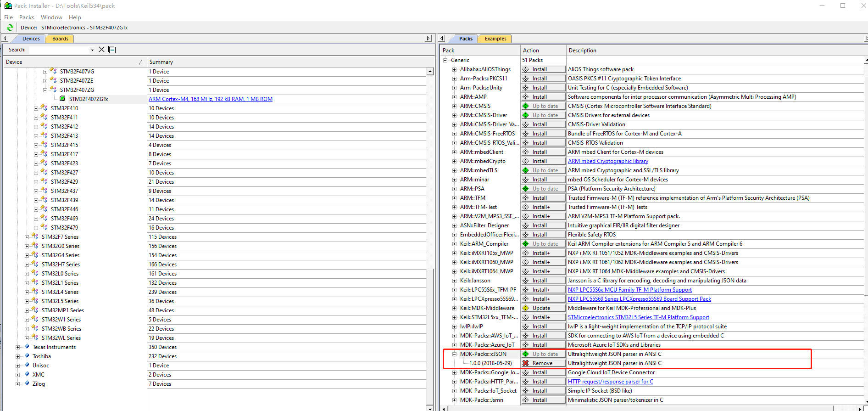Click the family icon beside STM32F429

click(44, 181)
